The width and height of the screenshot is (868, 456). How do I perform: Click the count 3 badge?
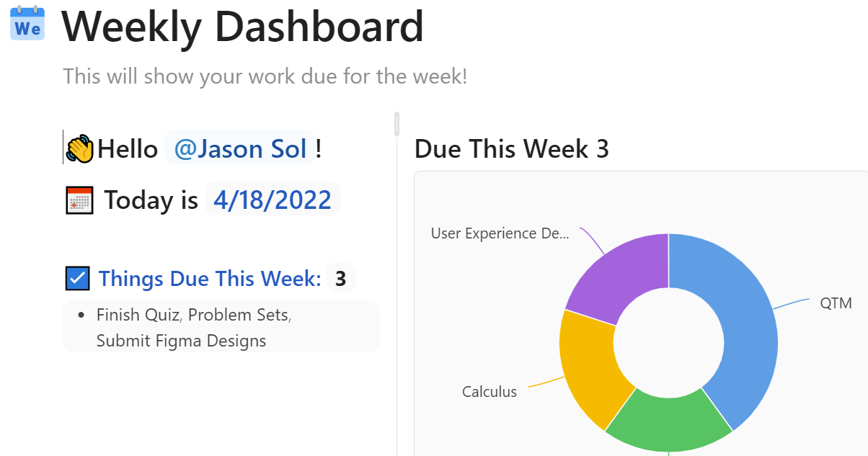click(x=341, y=278)
